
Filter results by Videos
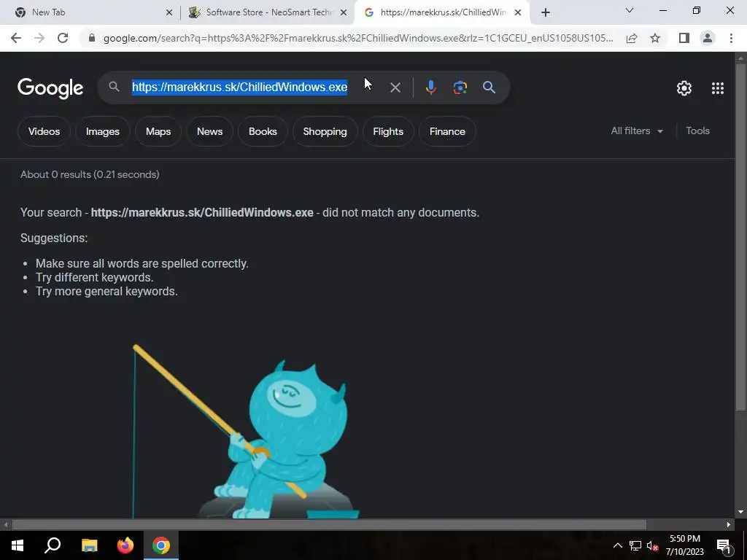pyautogui.click(x=44, y=131)
